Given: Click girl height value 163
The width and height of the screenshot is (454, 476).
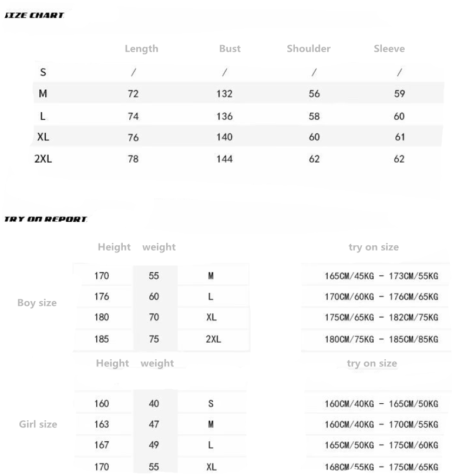Looking at the screenshot, I should [102, 424].
